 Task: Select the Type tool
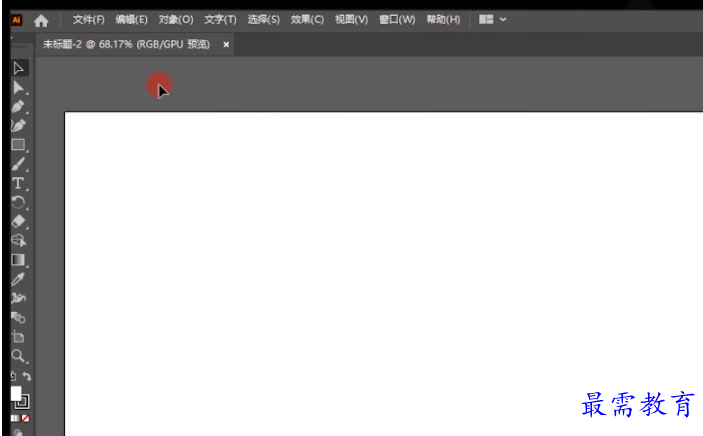[18, 183]
